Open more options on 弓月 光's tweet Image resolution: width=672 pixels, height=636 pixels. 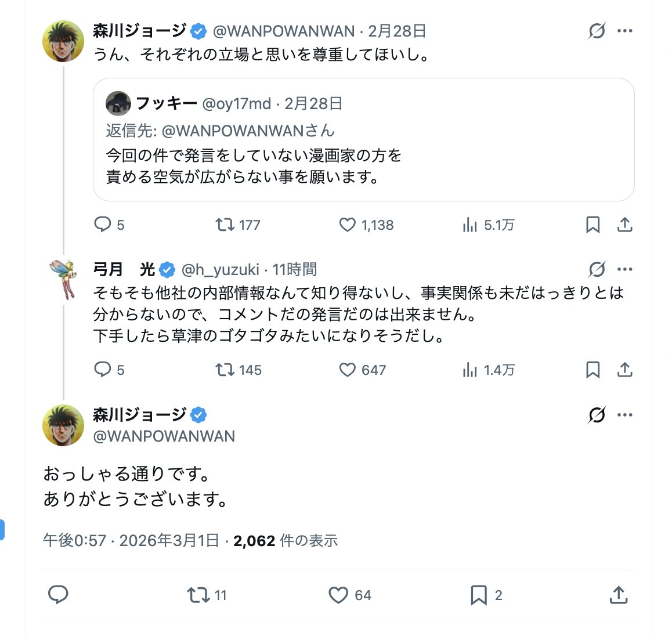tap(625, 269)
